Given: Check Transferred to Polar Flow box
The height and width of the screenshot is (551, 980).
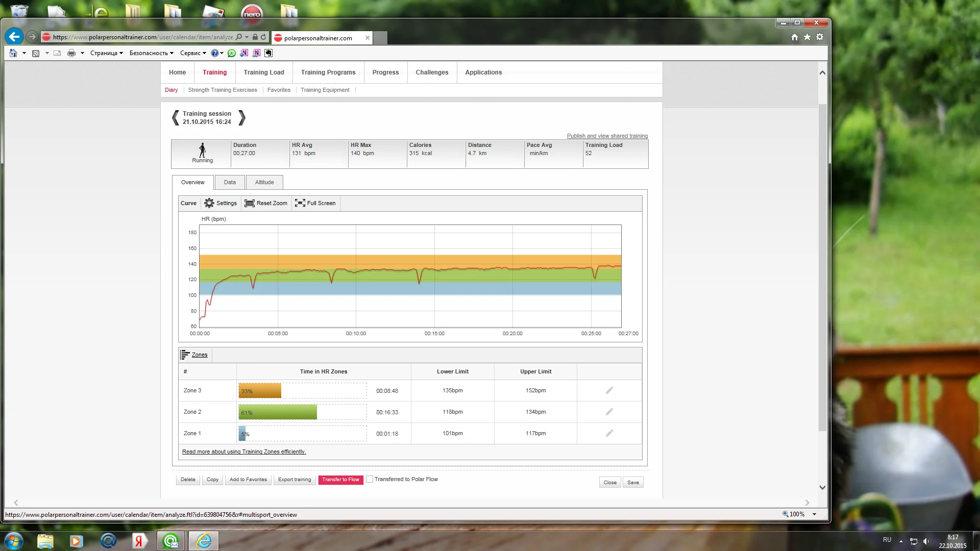Looking at the screenshot, I should click(x=370, y=480).
